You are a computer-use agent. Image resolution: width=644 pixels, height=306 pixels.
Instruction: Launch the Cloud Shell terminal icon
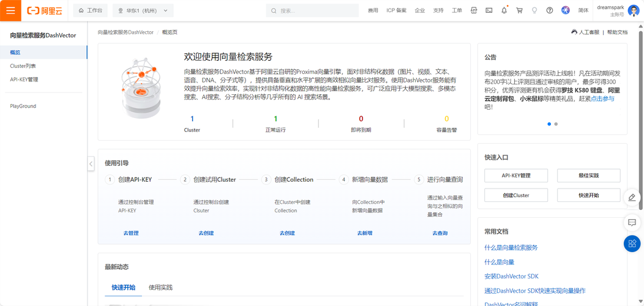pyautogui.click(x=489, y=10)
